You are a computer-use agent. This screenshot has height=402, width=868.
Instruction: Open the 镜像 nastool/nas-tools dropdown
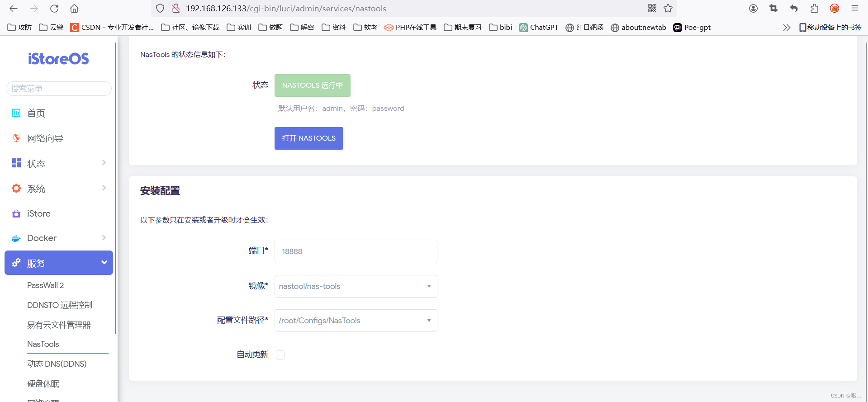click(x=356, y=286)
